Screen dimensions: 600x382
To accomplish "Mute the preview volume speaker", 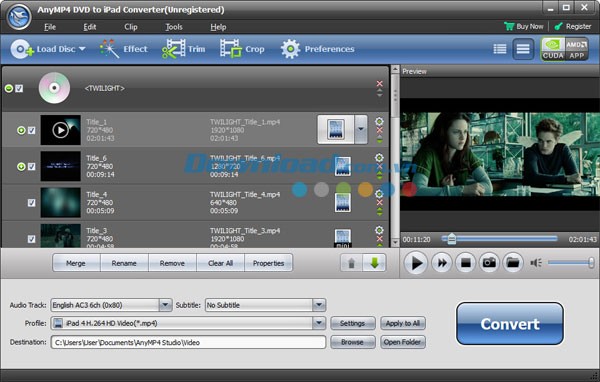I will coord(536,263).
